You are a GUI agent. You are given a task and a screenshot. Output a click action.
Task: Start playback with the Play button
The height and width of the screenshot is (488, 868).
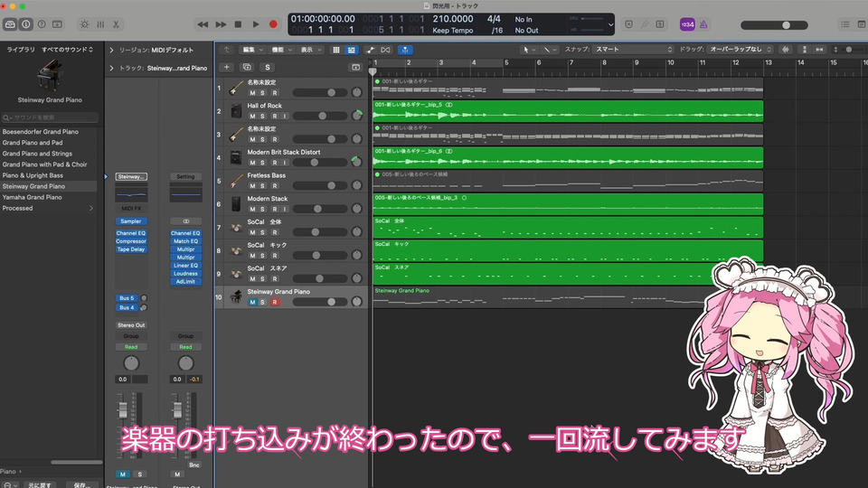click(256, 24)
